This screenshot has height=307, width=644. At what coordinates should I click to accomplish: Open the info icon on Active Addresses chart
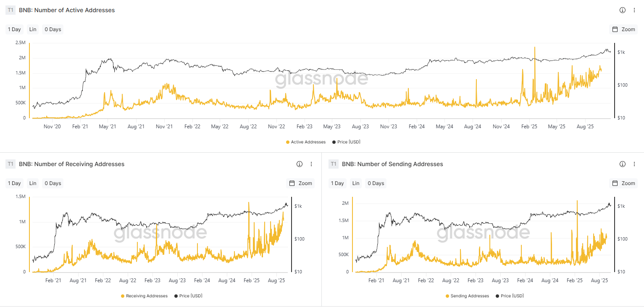pos(622,10)
